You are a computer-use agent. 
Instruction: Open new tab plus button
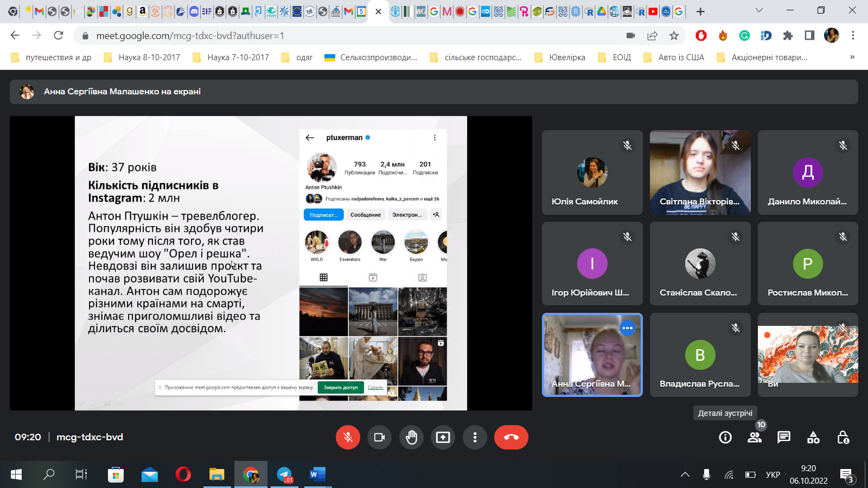pos(700,11)
